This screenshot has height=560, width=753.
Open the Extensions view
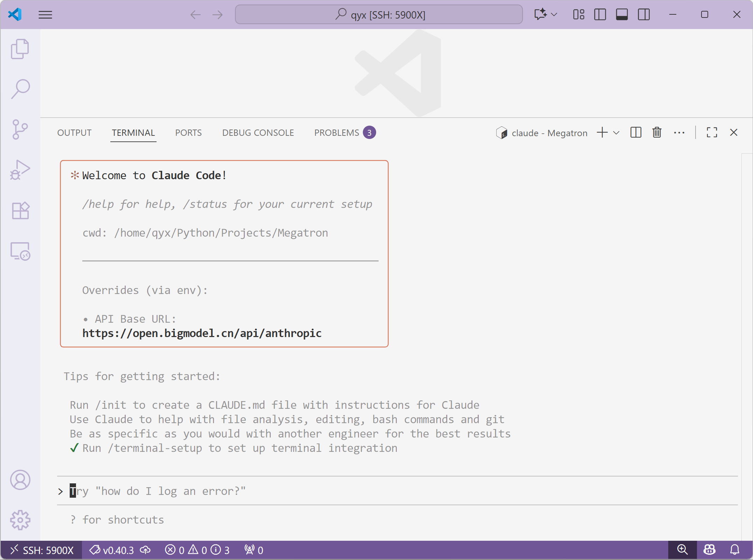[x=20, y=211]
